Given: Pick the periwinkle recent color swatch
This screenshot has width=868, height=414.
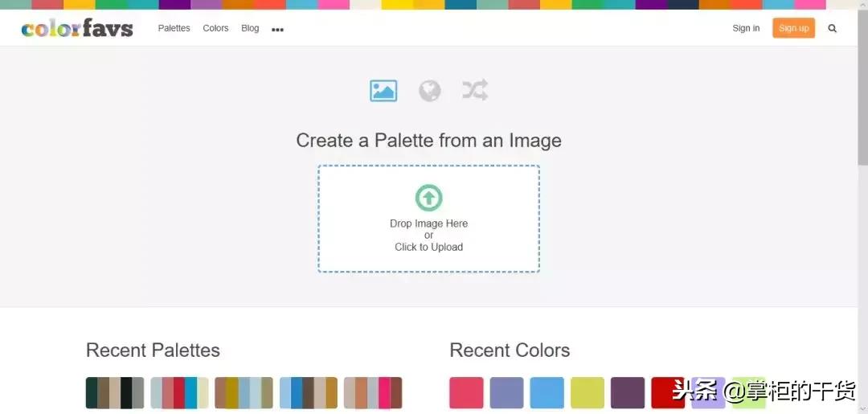Looking at the screenshot, I should click(506, 393).
